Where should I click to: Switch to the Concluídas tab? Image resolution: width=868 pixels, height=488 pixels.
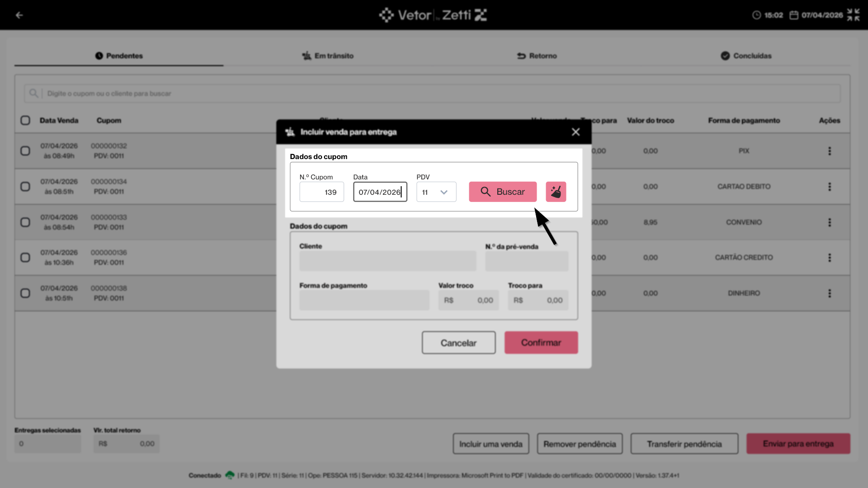tap(746, 56)
